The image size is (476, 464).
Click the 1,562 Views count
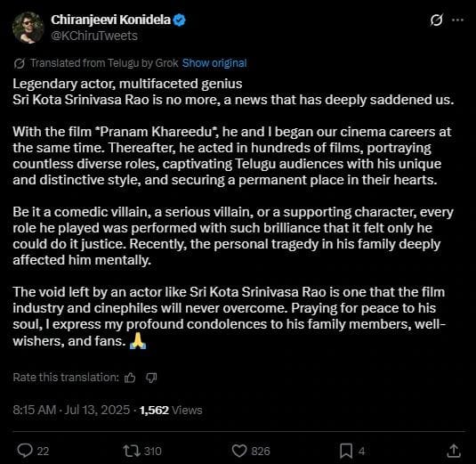(171, 411)
